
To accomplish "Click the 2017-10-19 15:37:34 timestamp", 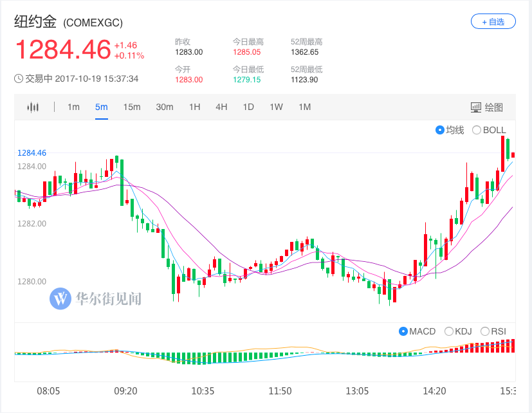I will [x=96, y=78].
